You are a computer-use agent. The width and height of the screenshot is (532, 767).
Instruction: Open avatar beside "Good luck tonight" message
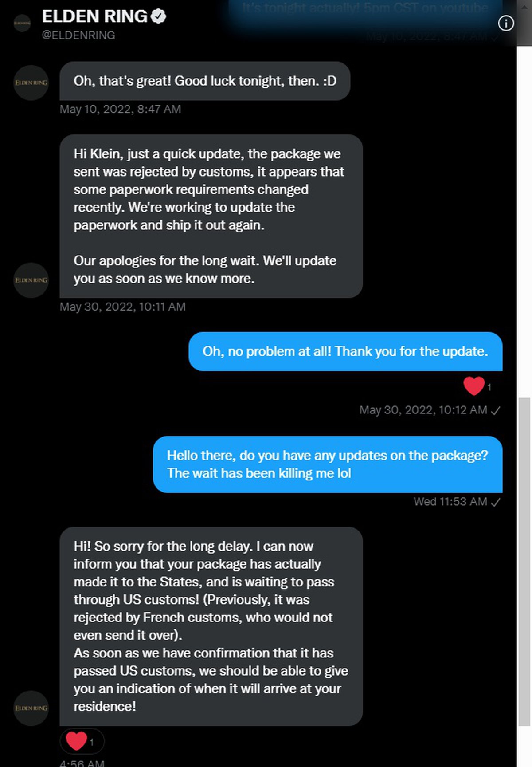[31, 83]
